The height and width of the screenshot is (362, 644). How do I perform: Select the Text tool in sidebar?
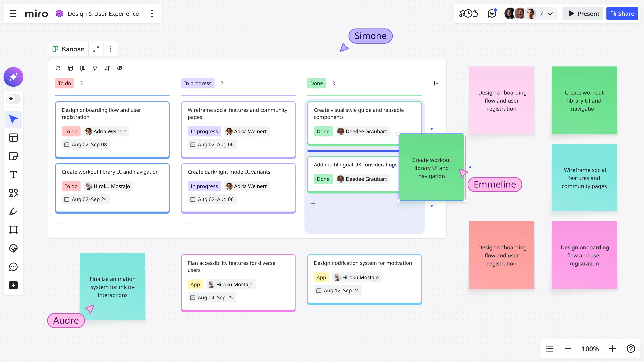point(13,174)
